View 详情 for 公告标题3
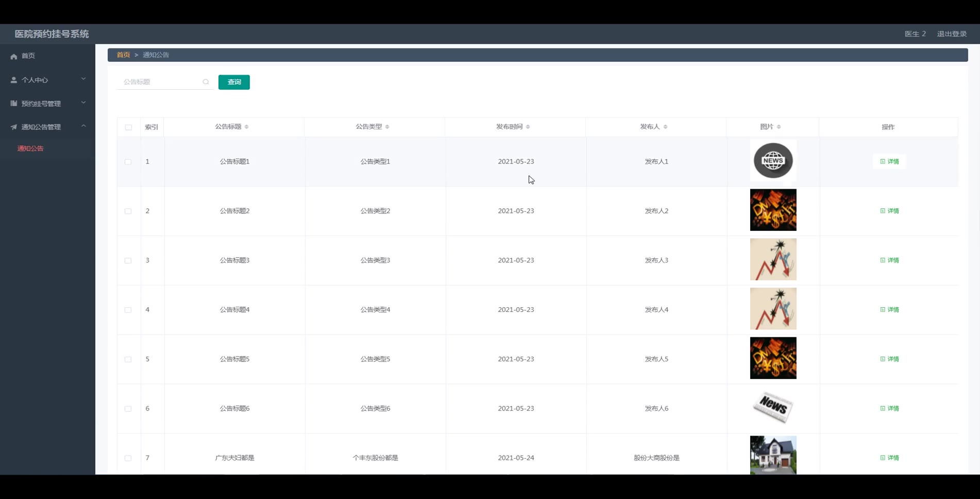Screen dimensions: 980x499 point(889,260)
